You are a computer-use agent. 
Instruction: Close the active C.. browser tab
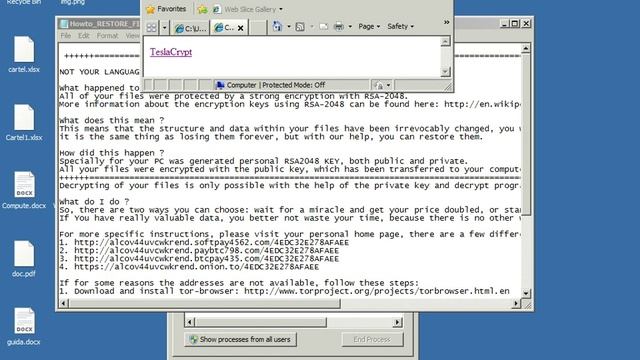coord(240,28)
